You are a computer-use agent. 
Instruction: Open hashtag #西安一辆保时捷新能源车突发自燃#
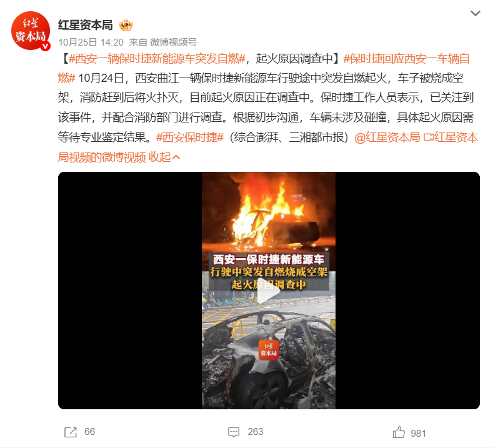point(157,59)
